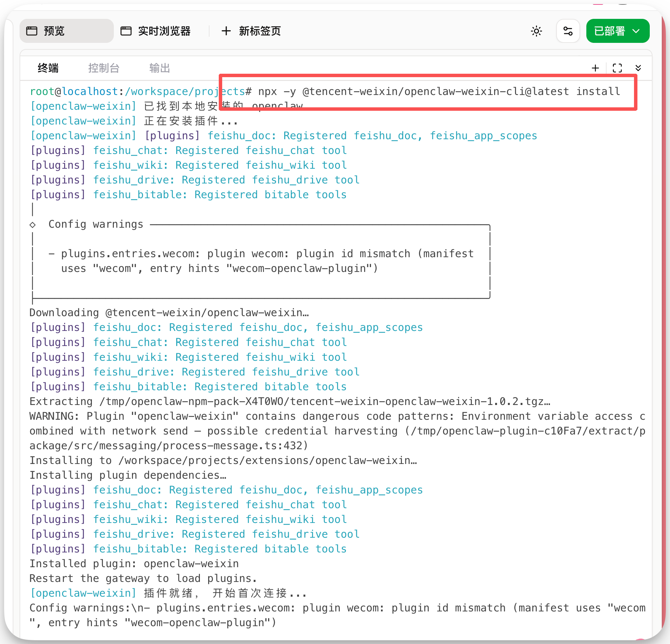Viewport: 670px width, 644px height.
Task: Click the npx install command text
Action: pyautogui.click(x=439, y=92)
